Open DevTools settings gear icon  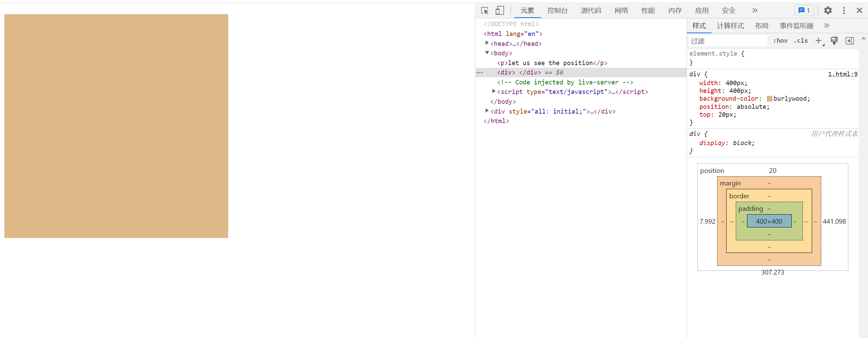click(x=828, y=11)
